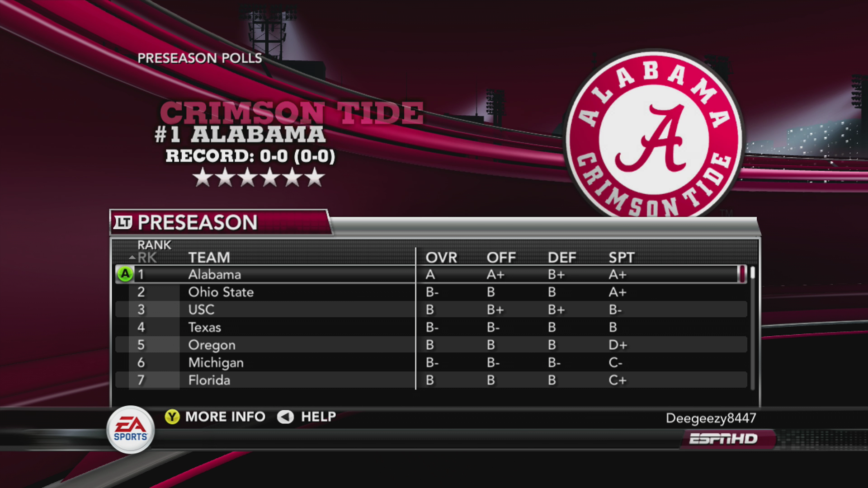Open the HELP screen
Viewport: 868px width, 488px height.
click(x=318, y=417)
